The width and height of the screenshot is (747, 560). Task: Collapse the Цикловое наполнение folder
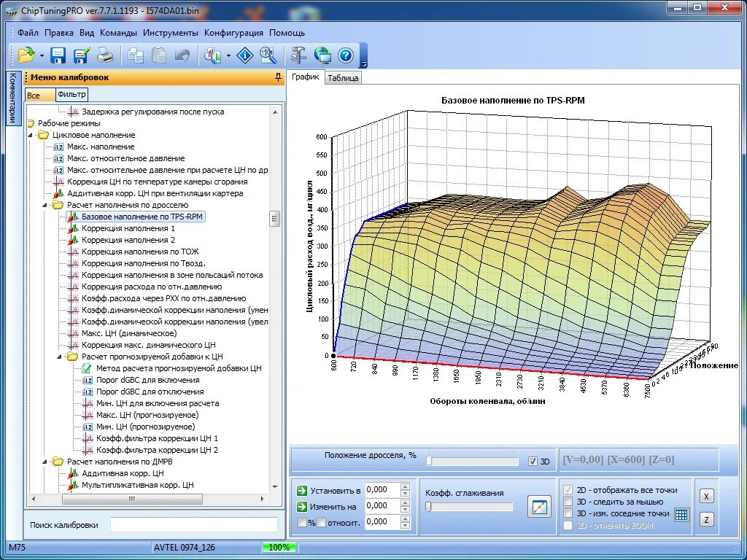(x=31, y=135)
